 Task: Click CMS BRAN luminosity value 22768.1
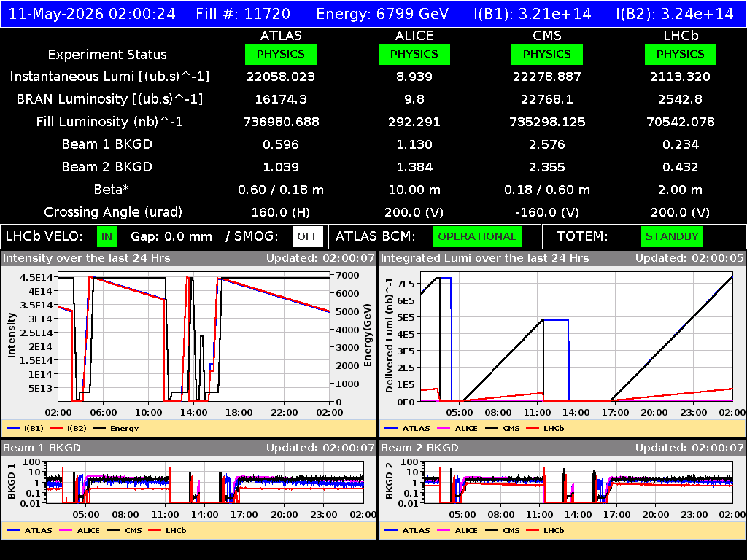(x=547, y=99)
